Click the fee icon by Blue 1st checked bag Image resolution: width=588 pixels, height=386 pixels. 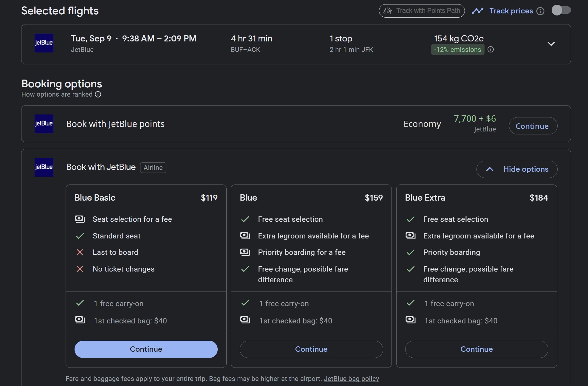point(245,320)
